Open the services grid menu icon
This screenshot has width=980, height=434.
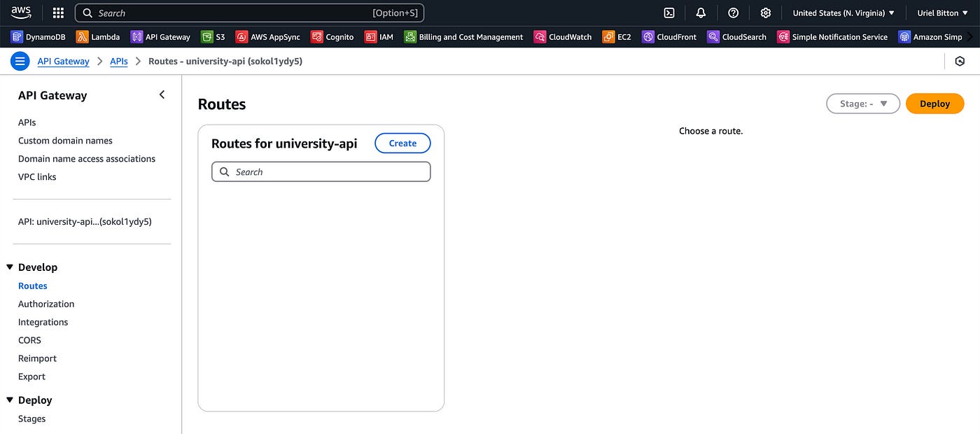(58, 13)
